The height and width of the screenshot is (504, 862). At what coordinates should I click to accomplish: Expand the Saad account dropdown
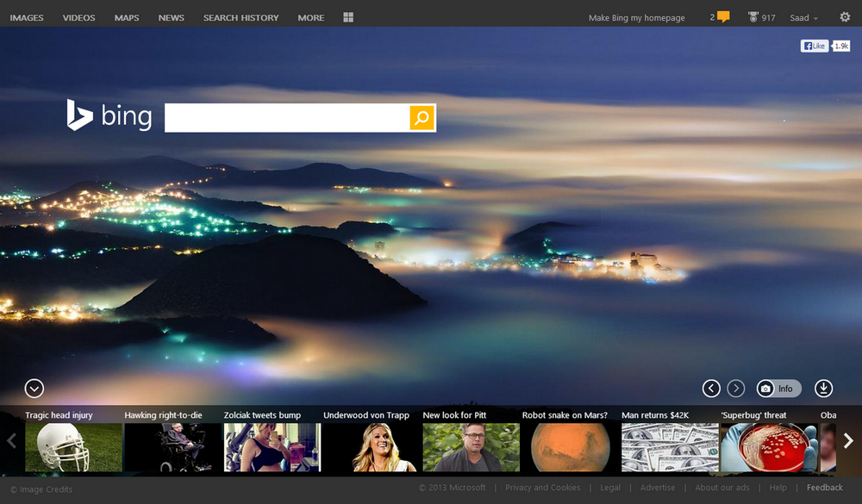803,18
